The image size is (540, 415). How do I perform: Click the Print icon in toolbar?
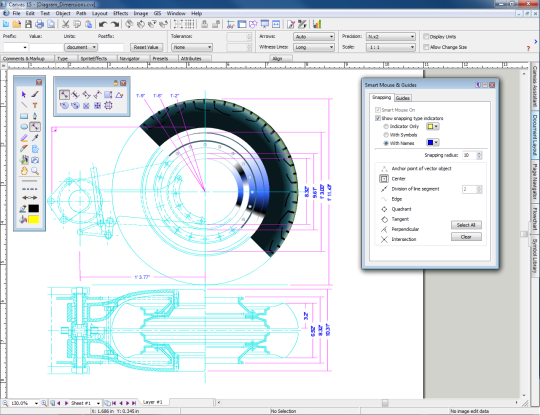pyautogui.click(x=40, y=24)
